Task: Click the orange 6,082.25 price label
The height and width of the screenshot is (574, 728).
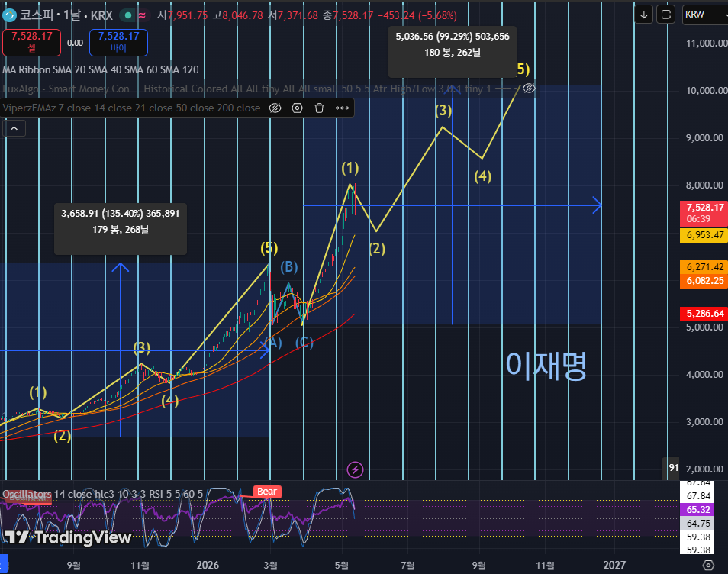Action: coord(704,281)
